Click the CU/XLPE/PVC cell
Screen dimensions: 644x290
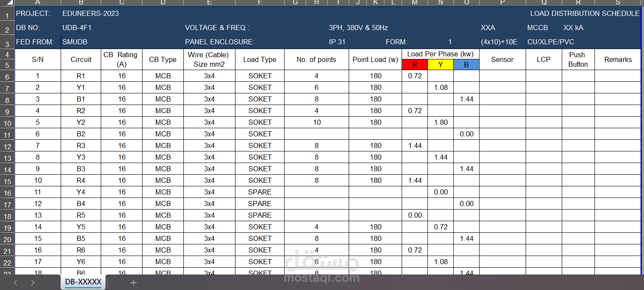[551, 42]
